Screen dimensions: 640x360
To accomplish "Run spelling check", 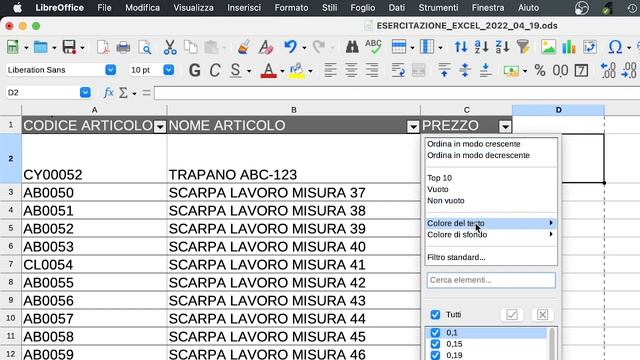I will (373, 47).
